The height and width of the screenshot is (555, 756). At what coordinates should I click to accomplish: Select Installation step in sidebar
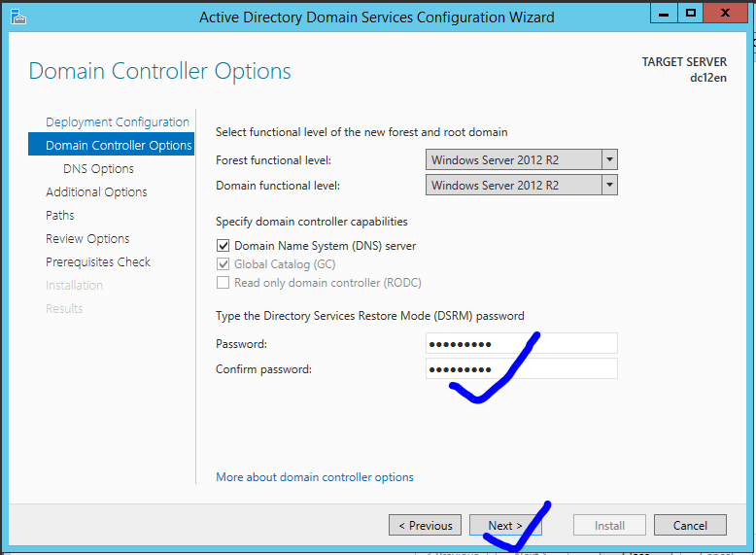click(74, 285)
